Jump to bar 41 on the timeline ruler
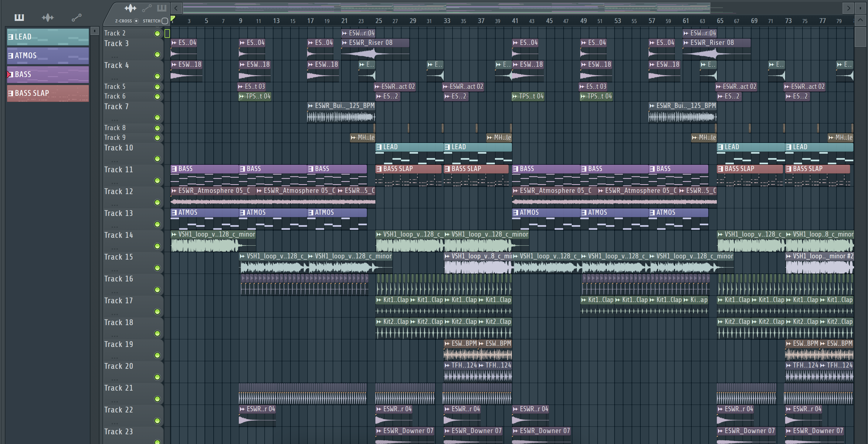868x444 pixels. (515, 21)
